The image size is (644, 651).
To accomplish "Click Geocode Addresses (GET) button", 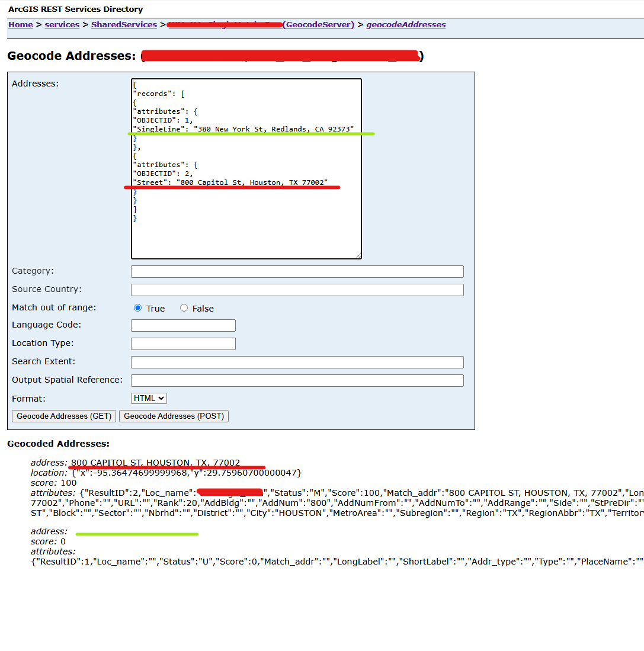I will pos(64,416).
